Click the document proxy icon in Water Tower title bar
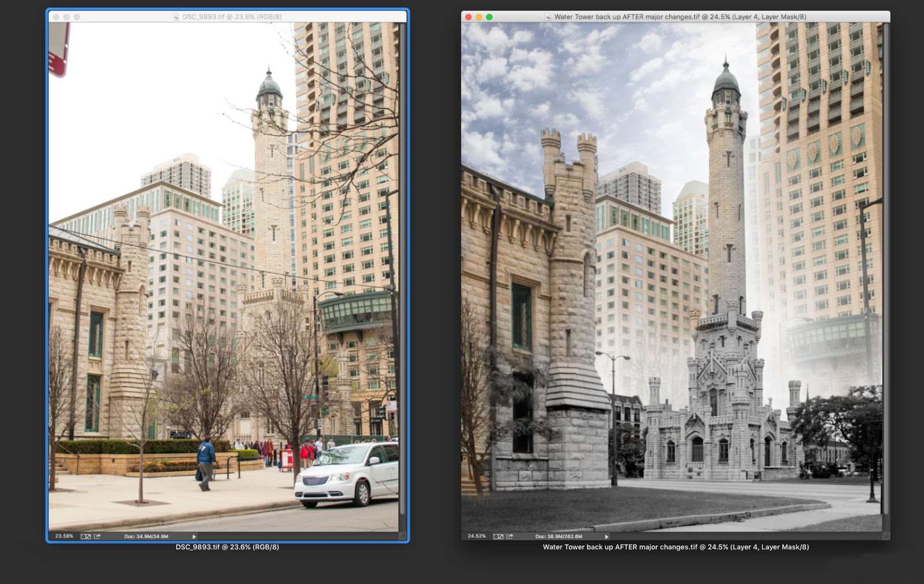This screenshot has width=924, height=584. (548, 17)
